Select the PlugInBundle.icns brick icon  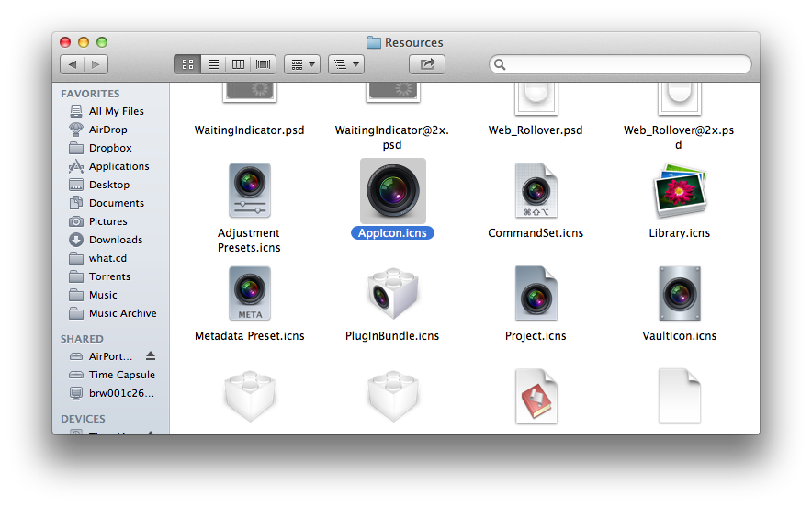(x=393, y=294)
